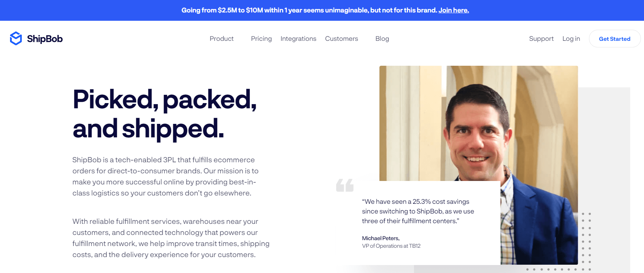The height and width of the screenshot is (273, 644).
Task: Open the Integrations nav item
Action: coord(298,39)
